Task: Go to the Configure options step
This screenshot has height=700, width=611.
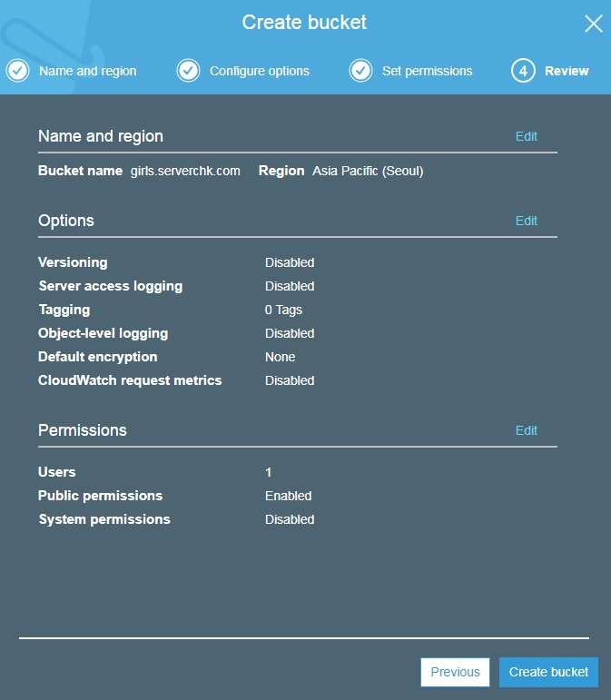Action: (x=260, y=71)
